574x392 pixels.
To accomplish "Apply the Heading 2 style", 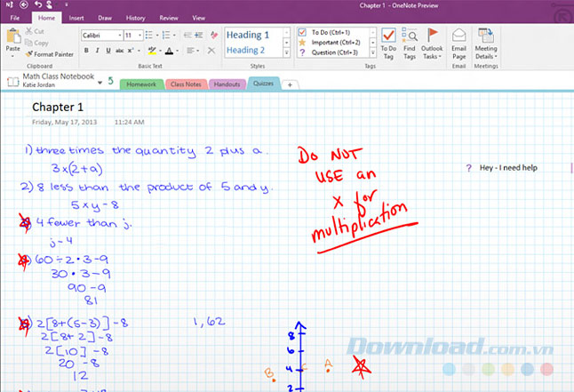I will tap(245, 50).
